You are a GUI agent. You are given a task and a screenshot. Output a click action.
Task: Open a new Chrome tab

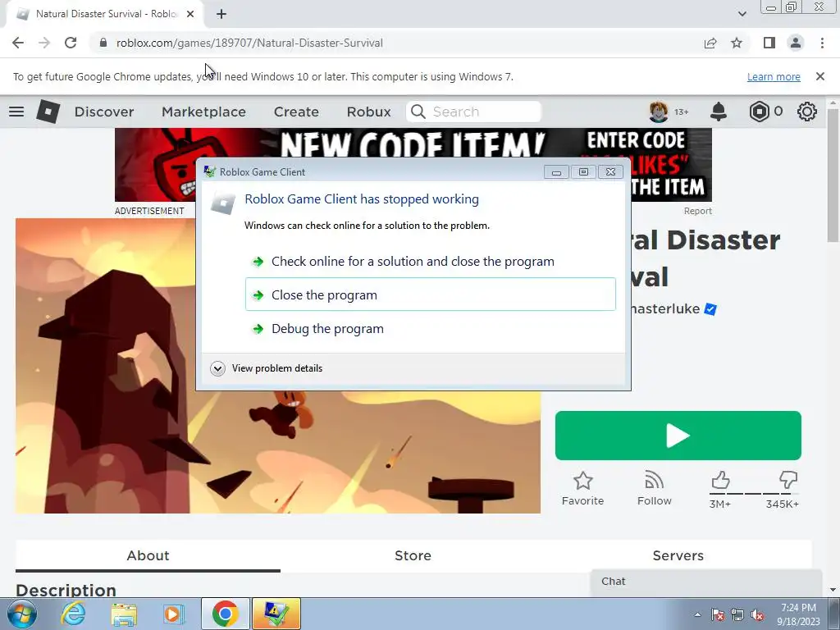[x=221, y=14]
